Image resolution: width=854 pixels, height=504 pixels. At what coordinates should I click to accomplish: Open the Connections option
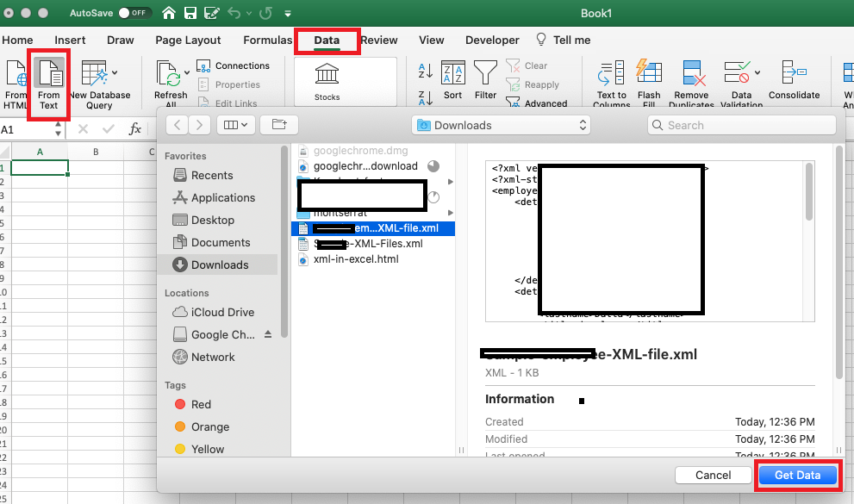[234, 65]
